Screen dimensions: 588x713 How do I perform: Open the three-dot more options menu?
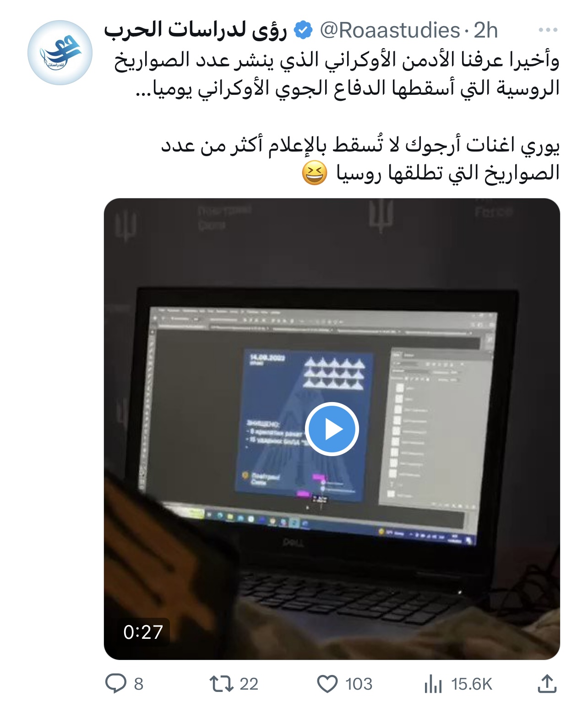click(548, 30)
